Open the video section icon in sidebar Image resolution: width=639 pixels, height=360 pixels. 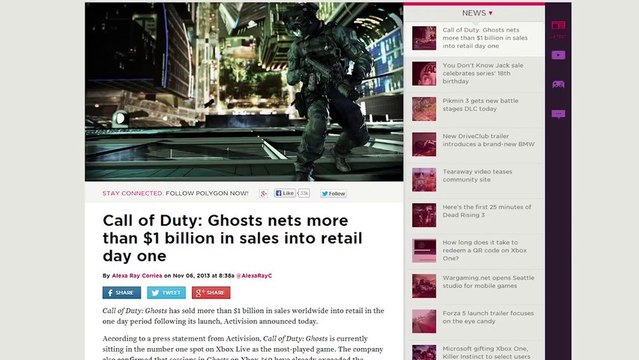(x=558, y=55)
